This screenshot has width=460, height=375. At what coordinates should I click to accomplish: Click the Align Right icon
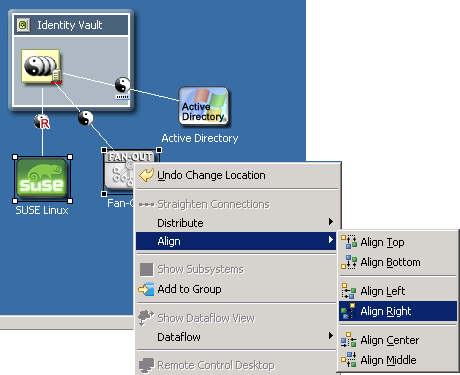(x=349, y=311)
